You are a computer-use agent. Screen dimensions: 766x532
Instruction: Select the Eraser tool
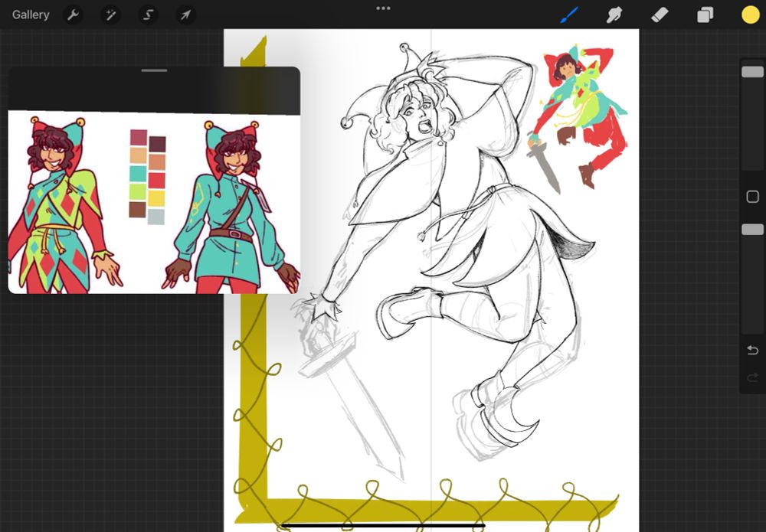point(660,15)
